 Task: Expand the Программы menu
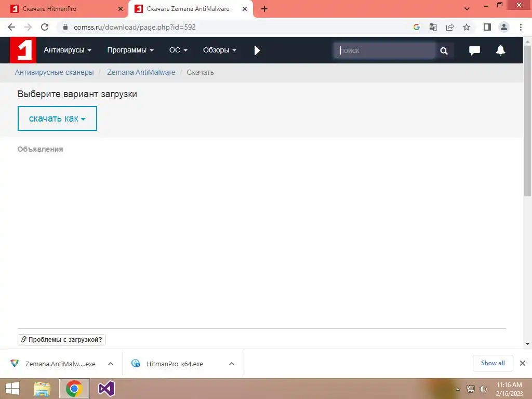[x=130, y=50]
